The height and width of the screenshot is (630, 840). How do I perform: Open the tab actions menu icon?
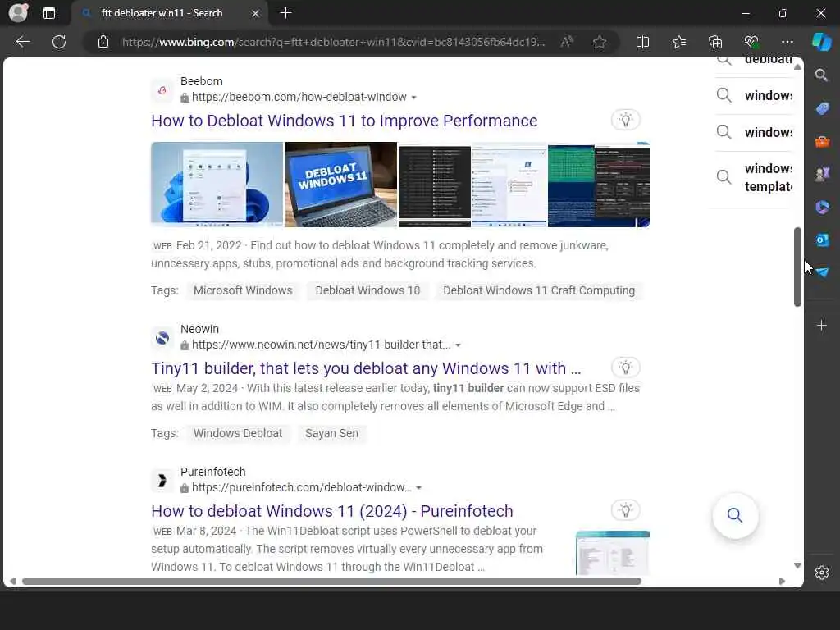48,13
